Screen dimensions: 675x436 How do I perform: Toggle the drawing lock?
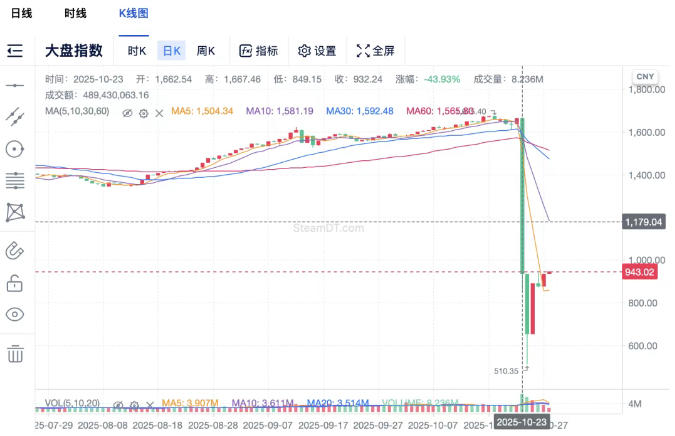coord(15,283)
